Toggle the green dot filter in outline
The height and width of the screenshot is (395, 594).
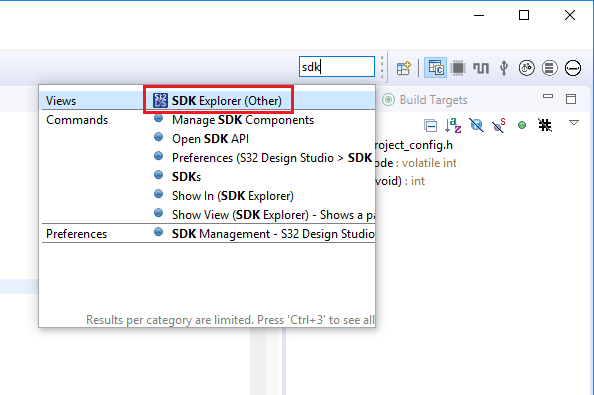coord(522,125)
